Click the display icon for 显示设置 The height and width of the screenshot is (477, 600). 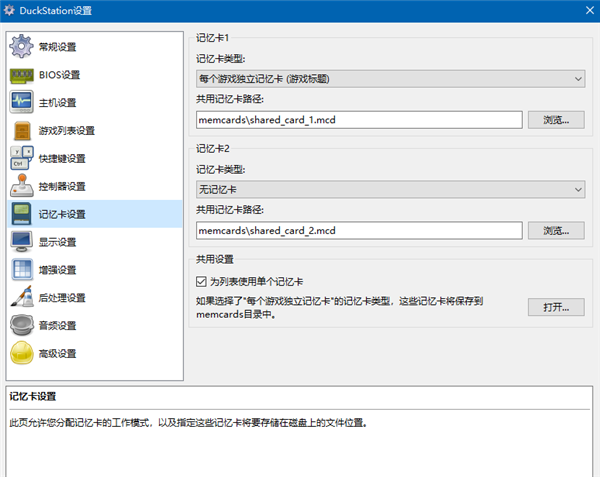[x=22, y=242]
